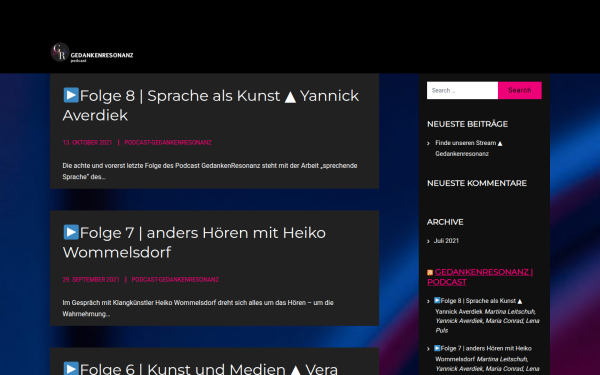
Task: Open Finde unseren Stream Gedankenresonanz post
Action: pos(469,148)
